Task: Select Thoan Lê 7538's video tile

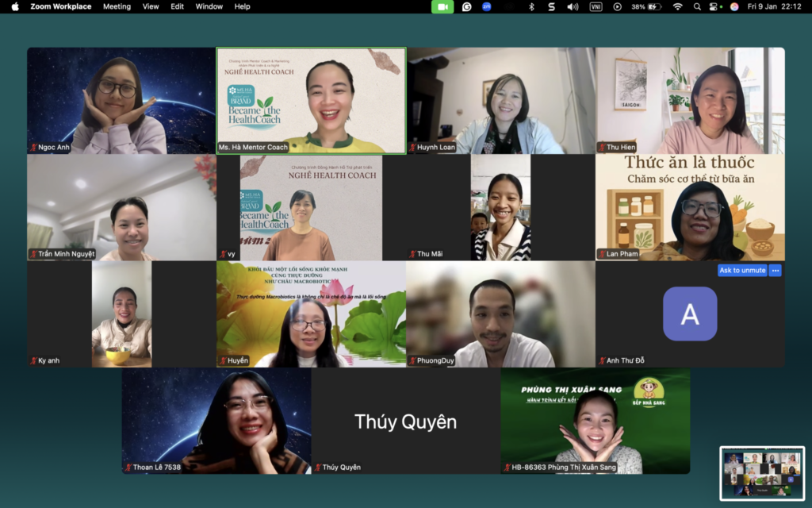Action: [x=216, y=421]
